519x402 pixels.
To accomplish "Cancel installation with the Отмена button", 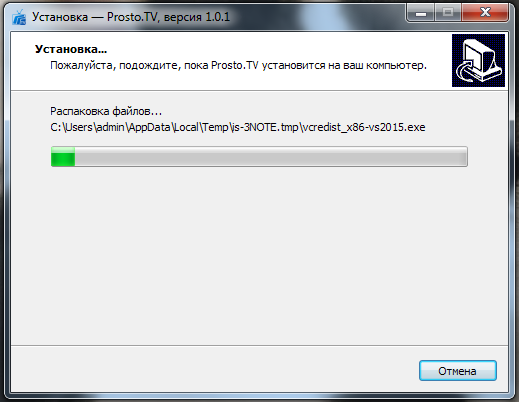I will point(458,371).
